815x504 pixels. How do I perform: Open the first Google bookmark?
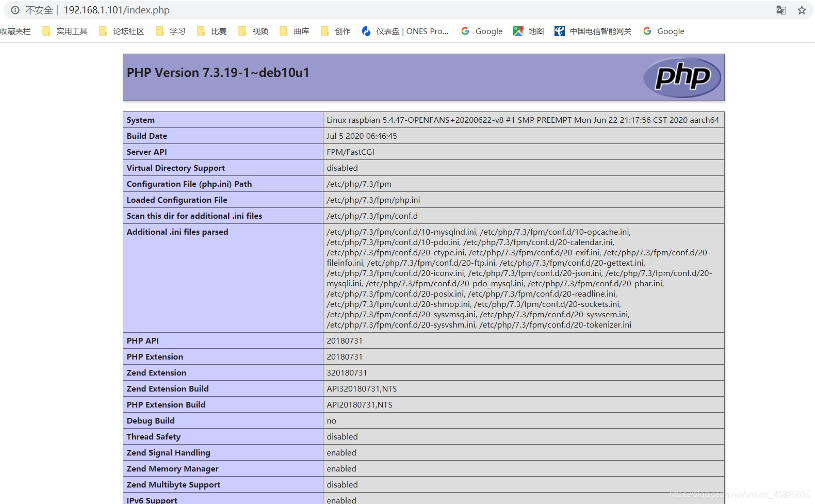482,31
